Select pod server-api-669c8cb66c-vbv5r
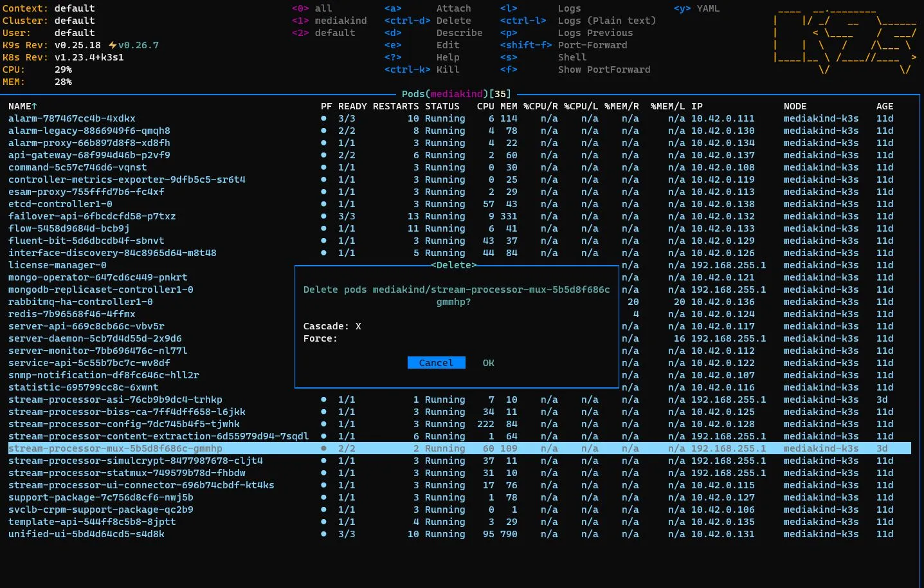The height and width of the screenshot is (588, 924). [86, 326]
